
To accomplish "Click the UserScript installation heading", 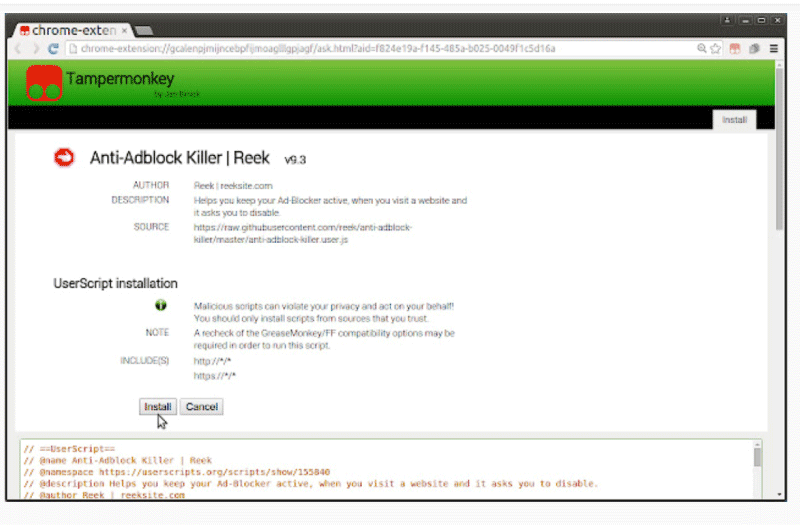I will 115,284.
